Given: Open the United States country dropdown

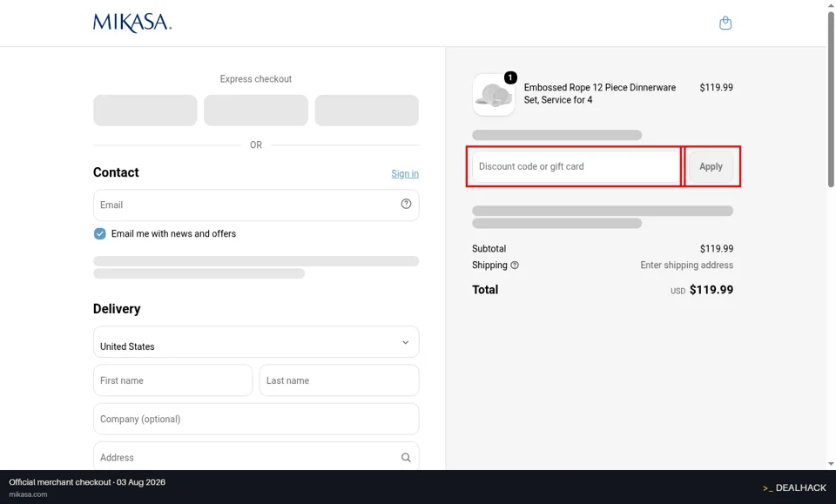Looking at the screenshot, I should [256, 341].
